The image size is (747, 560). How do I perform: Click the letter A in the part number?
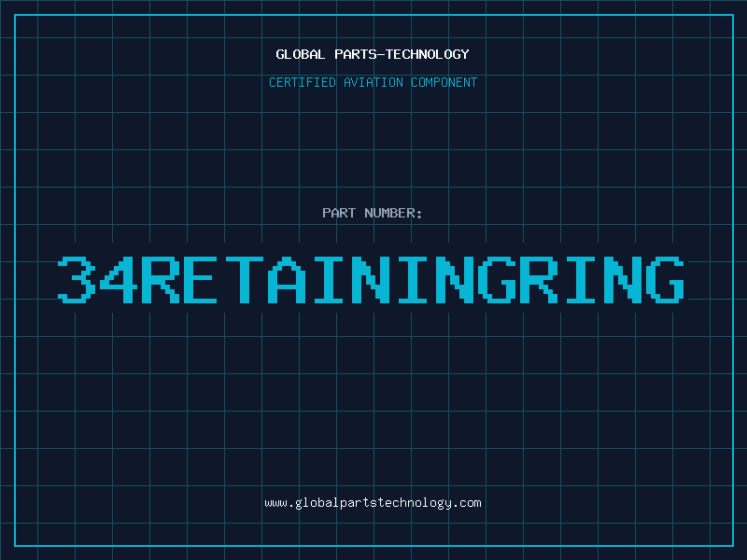click(288, 278)
